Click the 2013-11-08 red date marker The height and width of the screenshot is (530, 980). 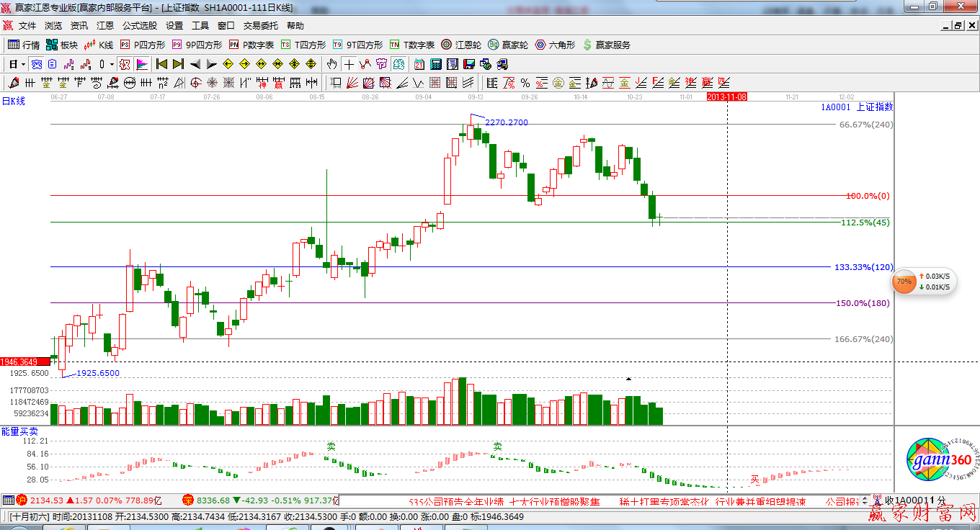click(x=727, y=96)
